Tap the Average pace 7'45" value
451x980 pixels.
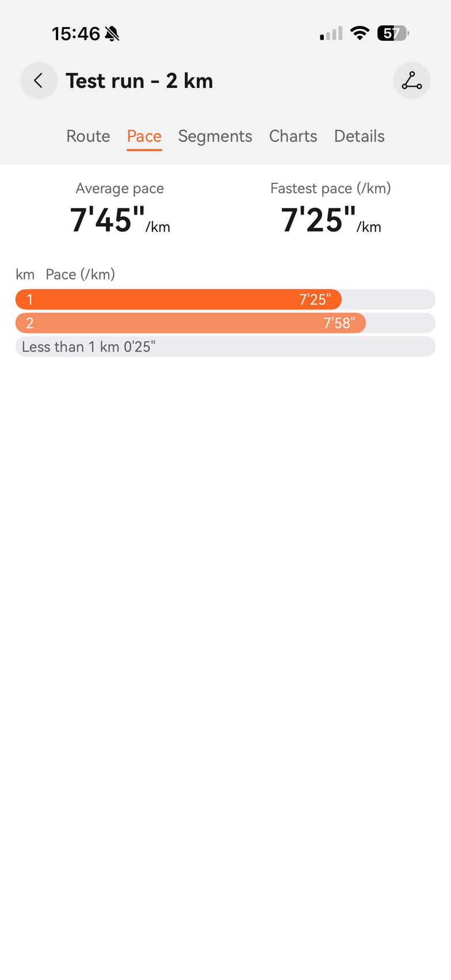click(108, 220)
